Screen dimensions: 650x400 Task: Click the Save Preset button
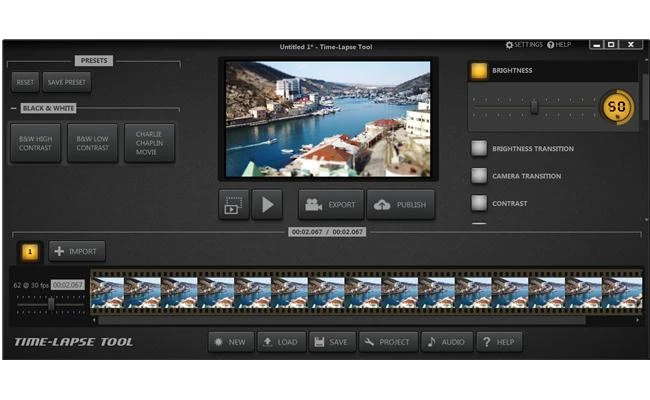tap(67, 82)
